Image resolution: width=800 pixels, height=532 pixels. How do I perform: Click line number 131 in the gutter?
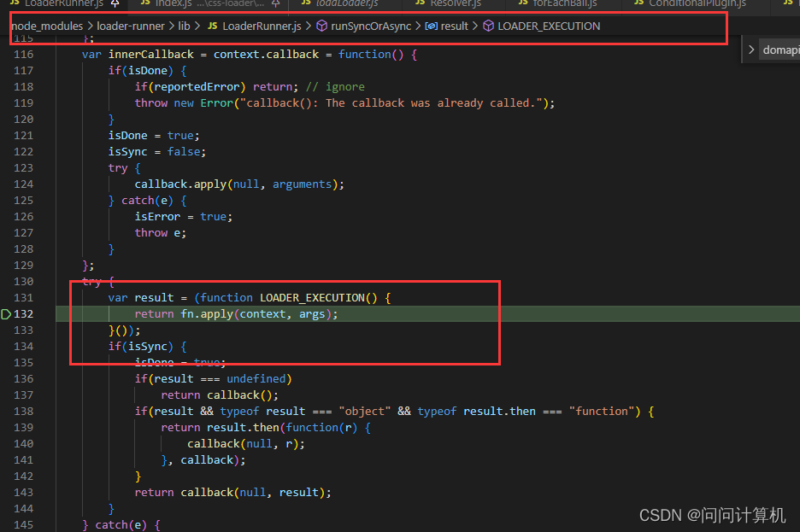[23, 297]
